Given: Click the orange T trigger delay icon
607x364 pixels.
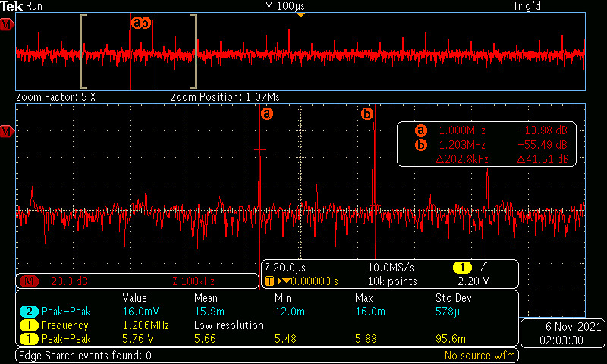Looking at the screenshot, I should point(269,281).
